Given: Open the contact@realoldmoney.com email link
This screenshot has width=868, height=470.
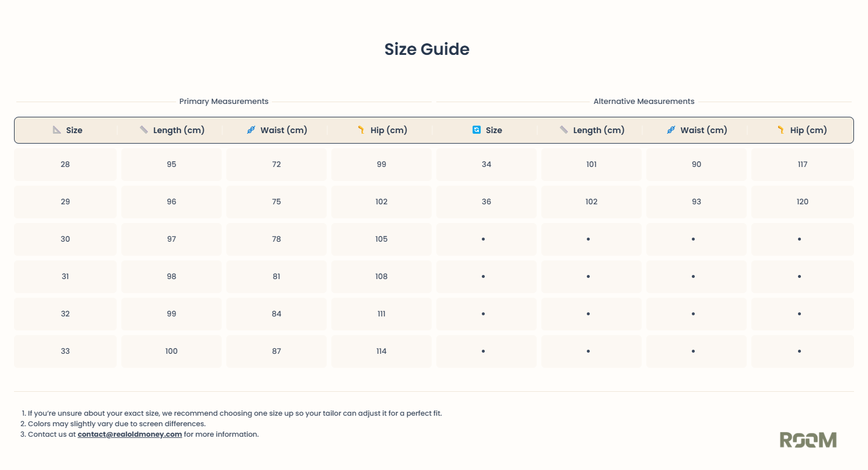Looking at the screenshot, I should (x=129, y=434).
